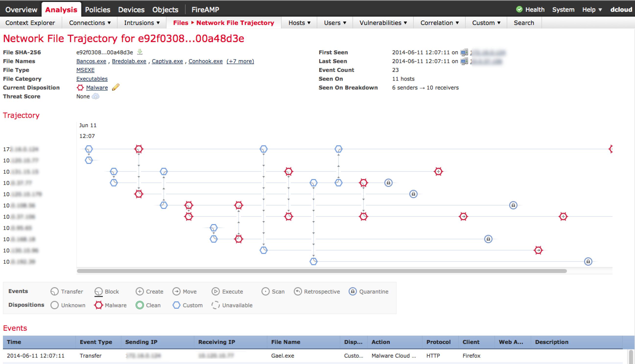Switch to the Policies tab
The height and width of the screenshot is (364, 635).
point(97,10)
